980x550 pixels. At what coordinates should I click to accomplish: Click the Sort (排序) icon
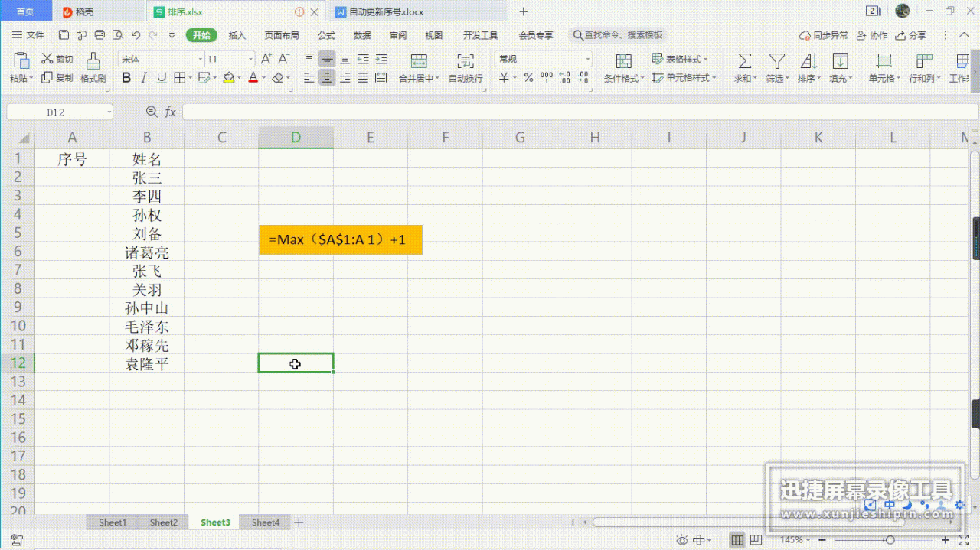tap(808, 61)
